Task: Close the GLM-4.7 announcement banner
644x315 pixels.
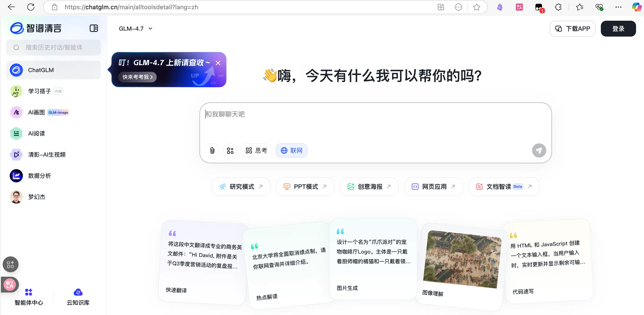Action: point(218,63)
